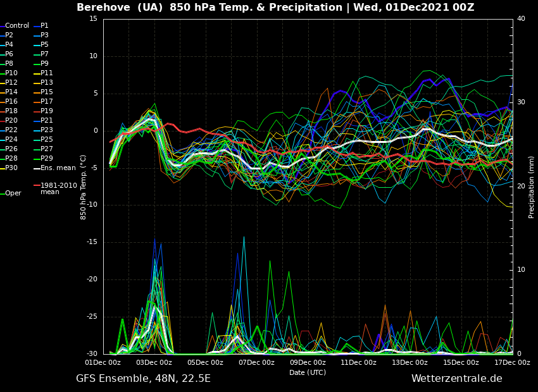Screen dimensions: 538x392
Task: Select the P10 legend label
Action: pos(11,73)
